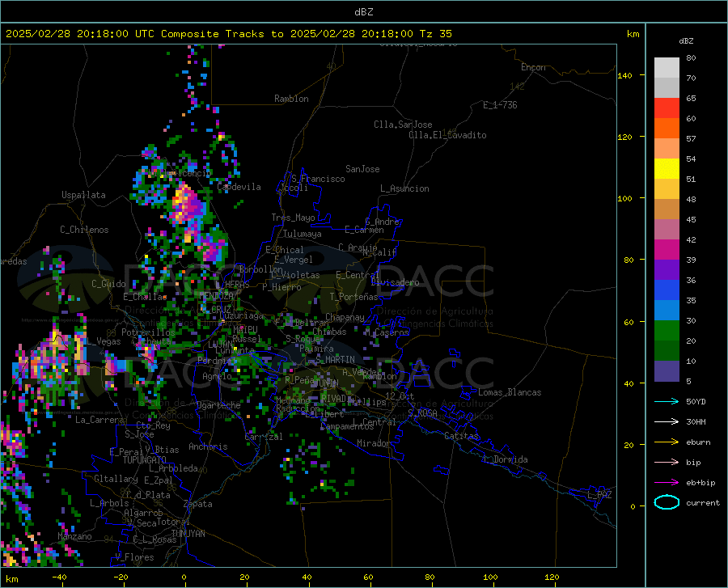Pick the dark green swatch between 20 and 10
Image resolution: width=728 pixels, height=588 pixels.
click(667, 351)
